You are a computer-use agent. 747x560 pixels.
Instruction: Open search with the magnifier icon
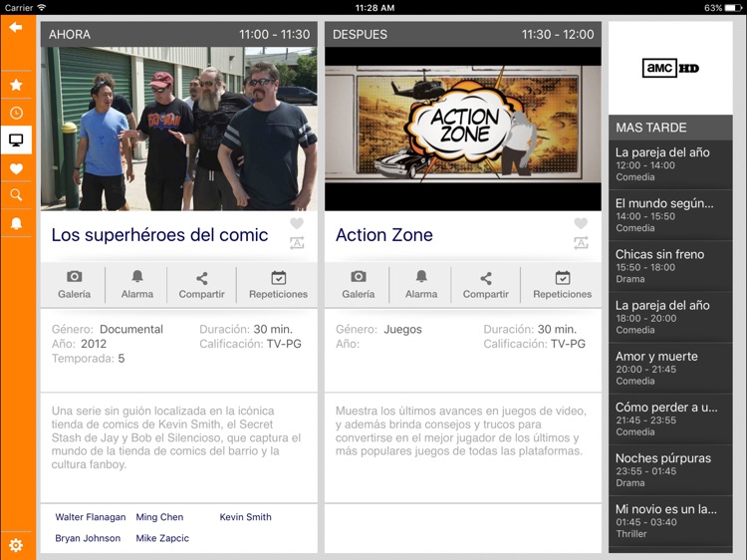click(x=16, y=195)
